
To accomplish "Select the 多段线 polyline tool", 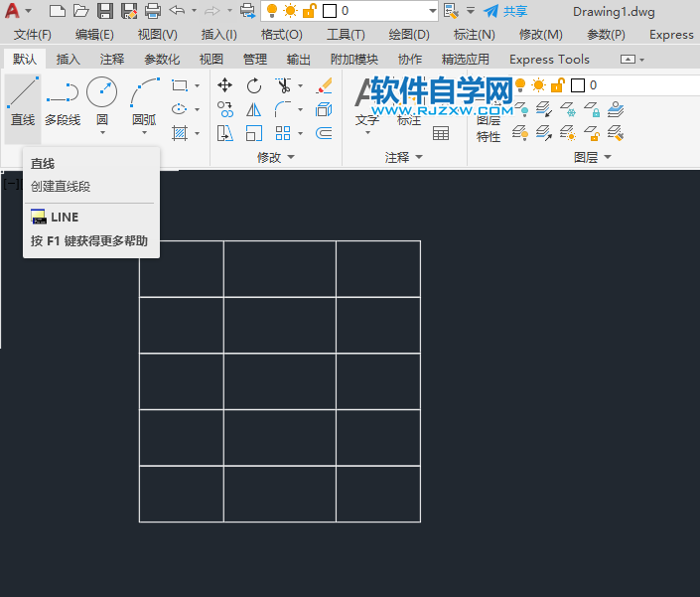I will point(63,101).
